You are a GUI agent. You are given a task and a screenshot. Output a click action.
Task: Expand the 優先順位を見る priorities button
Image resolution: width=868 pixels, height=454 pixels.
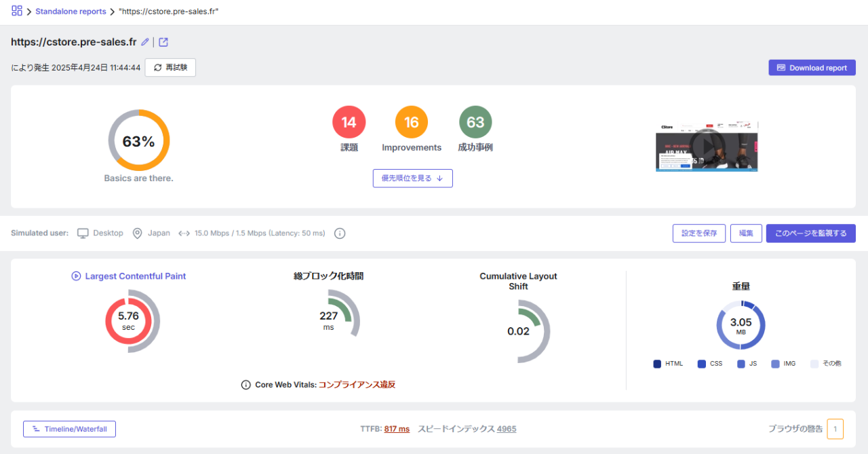point(412,178)
